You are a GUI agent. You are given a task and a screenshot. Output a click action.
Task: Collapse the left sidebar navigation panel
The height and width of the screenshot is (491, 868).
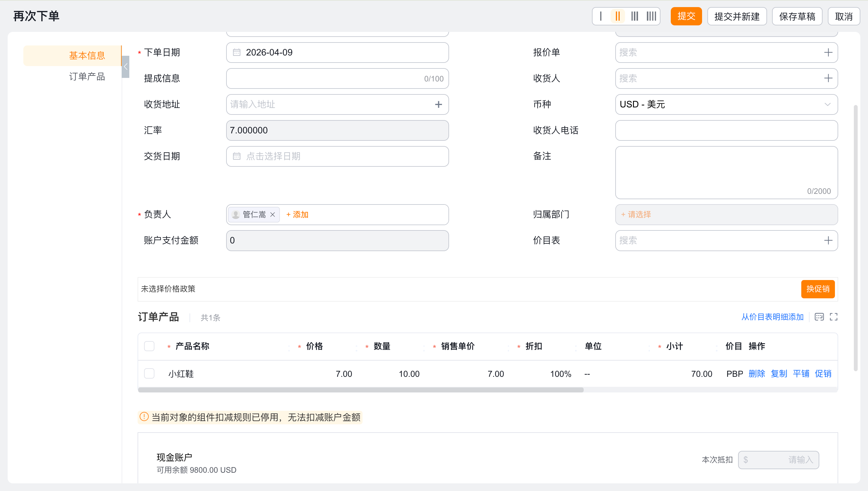(125, 67)
